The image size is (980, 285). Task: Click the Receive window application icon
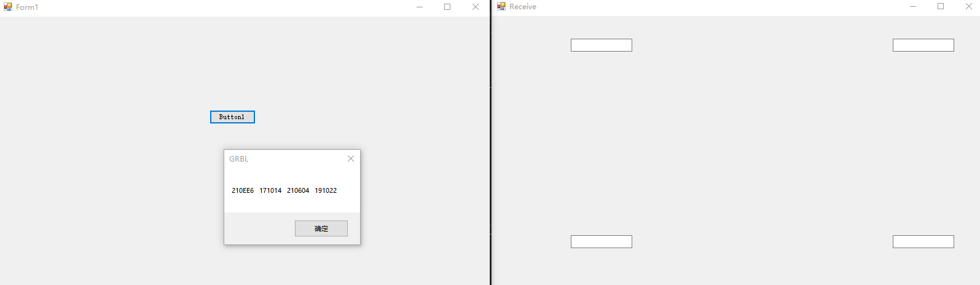501,6
